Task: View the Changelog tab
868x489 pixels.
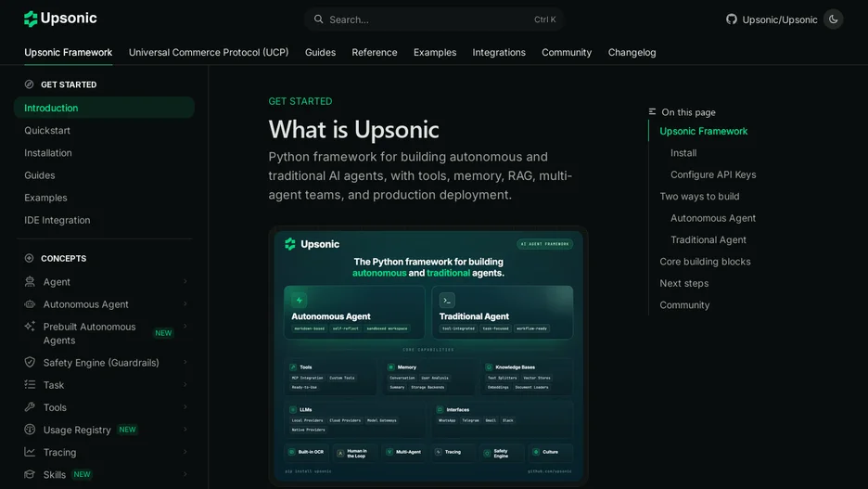Action: pyautogui.click(x=632, y=52)
